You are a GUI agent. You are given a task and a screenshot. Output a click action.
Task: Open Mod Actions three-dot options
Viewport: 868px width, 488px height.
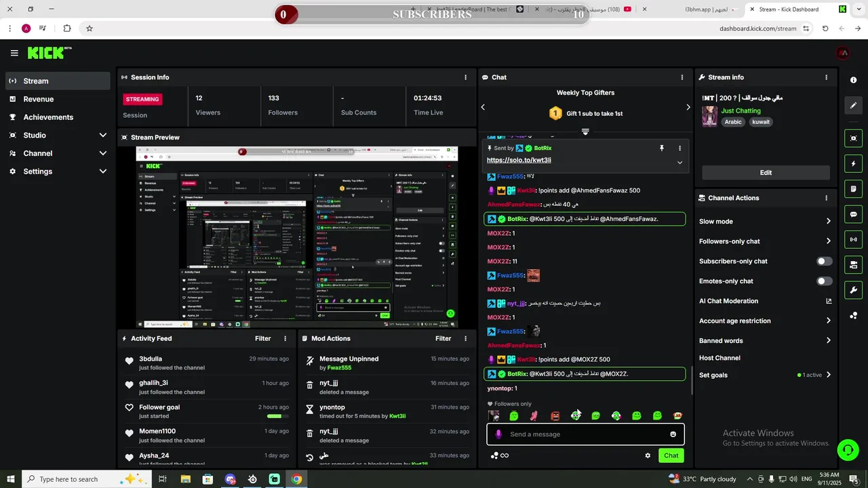coord(465,338)
